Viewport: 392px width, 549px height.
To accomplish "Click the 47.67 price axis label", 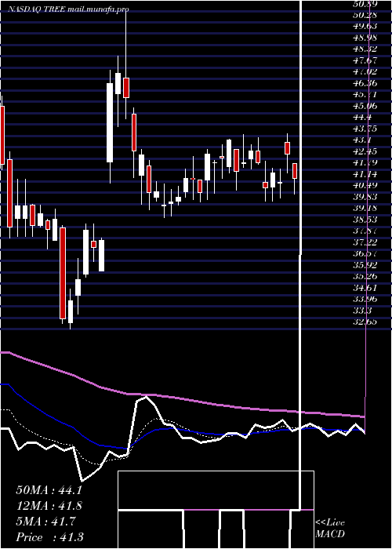I will tap(365, 60).
